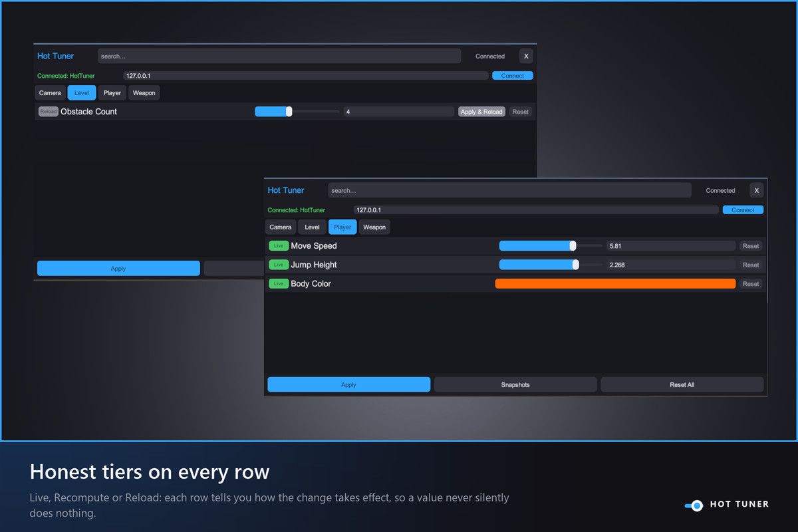This screenshot has height=532, width=798.
Task: Click Apply in the back Level window
Action: point(118,269)
